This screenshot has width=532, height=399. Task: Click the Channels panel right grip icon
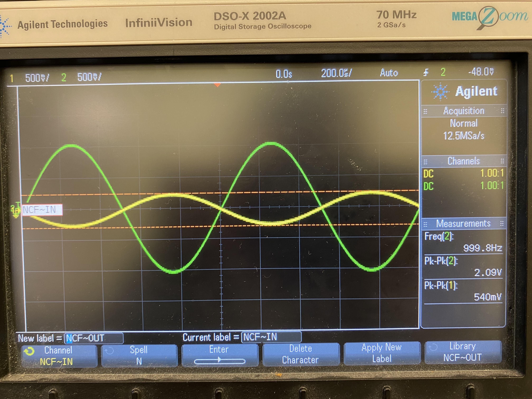[x=502, y=161]
